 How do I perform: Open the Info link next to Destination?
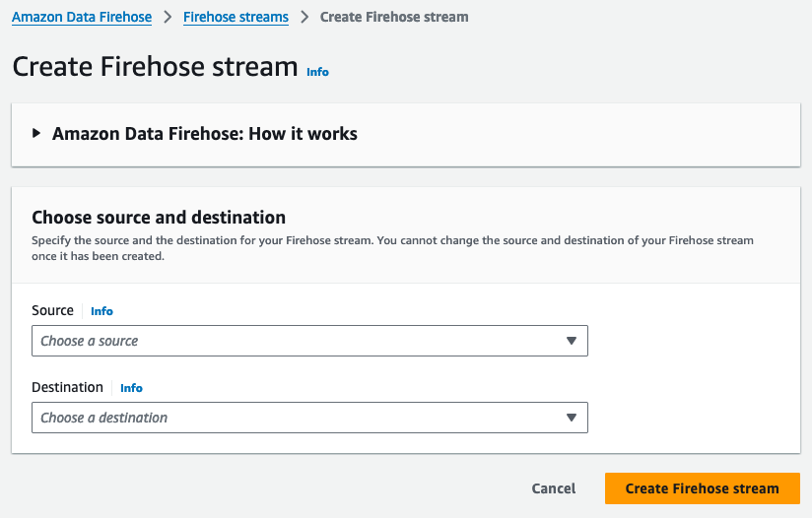tap(131, 388)
